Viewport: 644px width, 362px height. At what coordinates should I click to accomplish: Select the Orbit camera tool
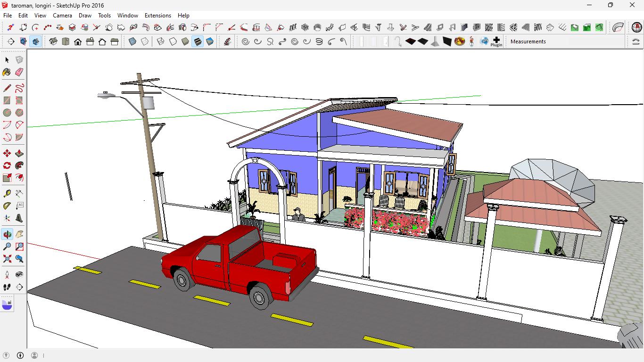point(7,234)
